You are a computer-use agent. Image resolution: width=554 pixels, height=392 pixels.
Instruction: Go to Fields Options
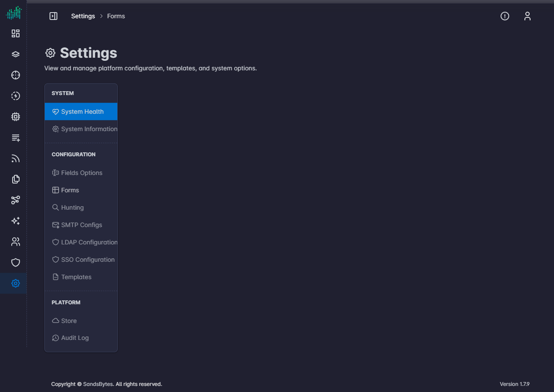81,173
